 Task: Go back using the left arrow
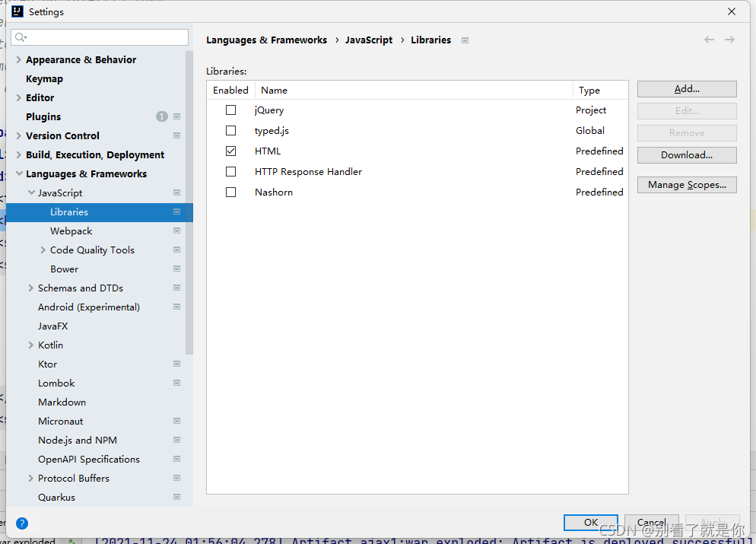pyautogui.click(x=709, y=40)
